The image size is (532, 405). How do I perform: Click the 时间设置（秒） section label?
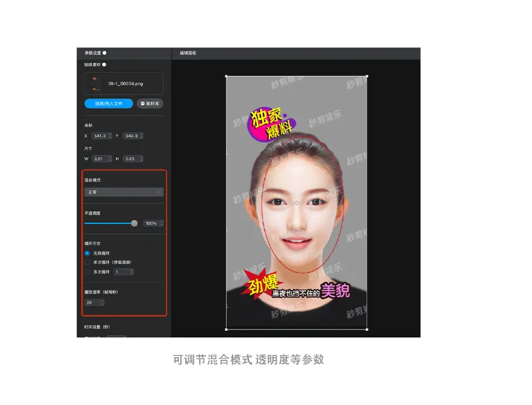pyautogui.click(x=97, y=327)
